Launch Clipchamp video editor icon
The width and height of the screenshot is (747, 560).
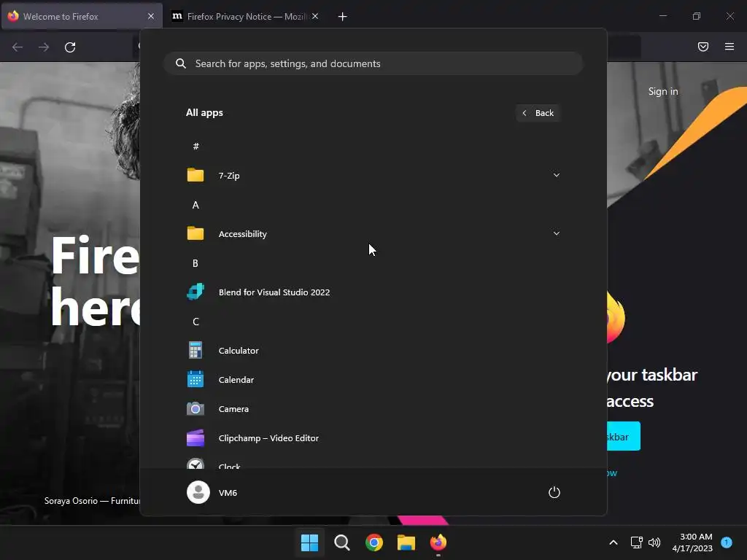coord(196,437)
